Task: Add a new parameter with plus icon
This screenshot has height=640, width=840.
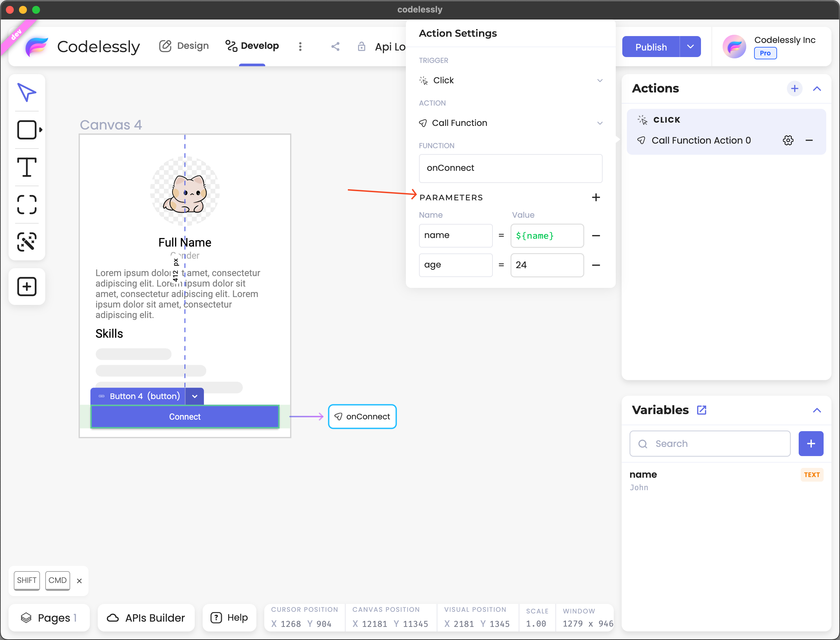Action: click(x=596, y=197)
